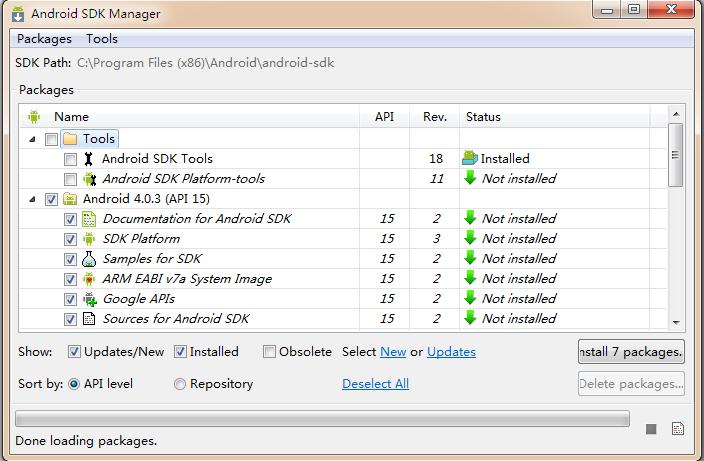
Task: Open the Tools menu
Action: tap(102, 39)
